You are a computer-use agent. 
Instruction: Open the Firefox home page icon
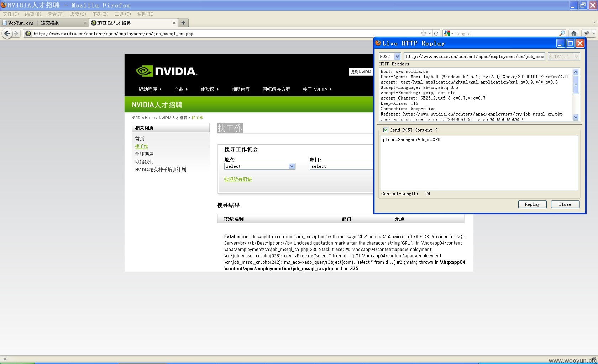coord(573,33)
